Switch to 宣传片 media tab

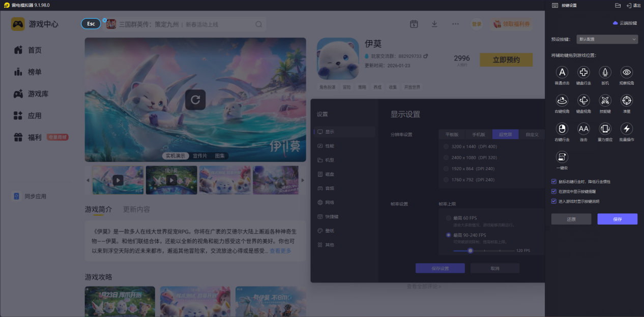200,156
